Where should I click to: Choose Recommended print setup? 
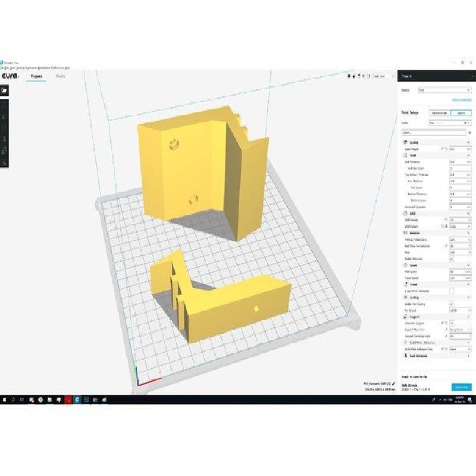(440, 112)
